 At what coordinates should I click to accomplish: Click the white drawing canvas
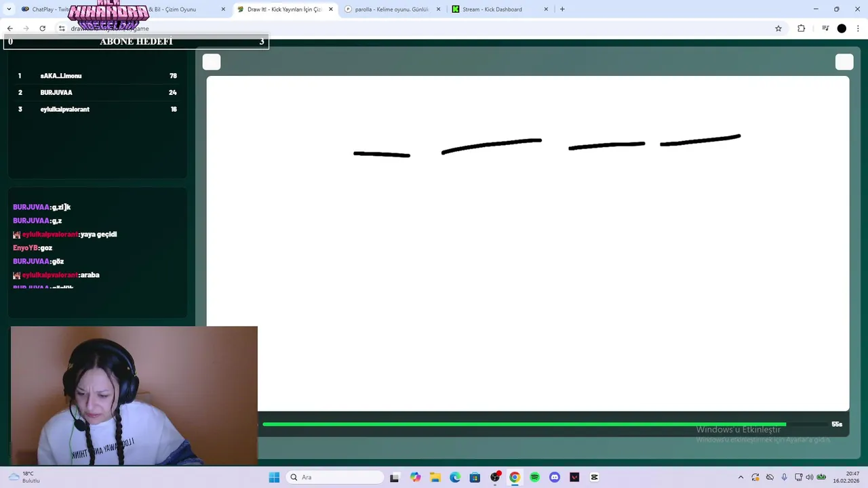(x=528, y=243)
